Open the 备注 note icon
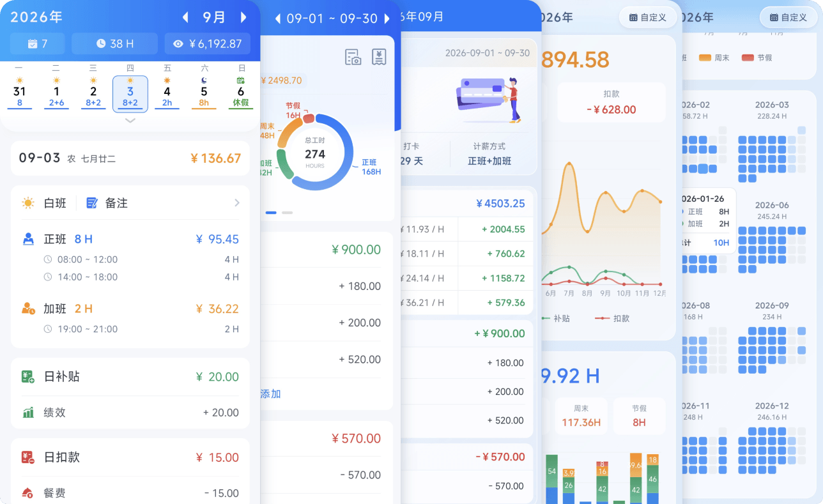 coord(92,203)
